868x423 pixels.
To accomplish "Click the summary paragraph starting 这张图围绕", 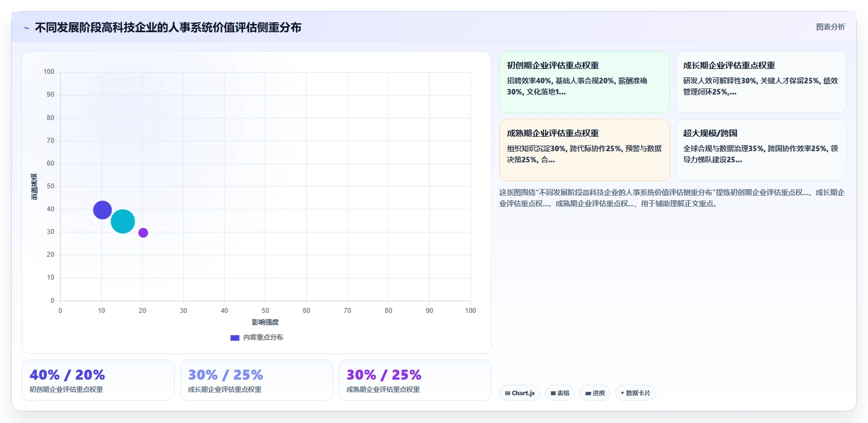I will point(672,198).
